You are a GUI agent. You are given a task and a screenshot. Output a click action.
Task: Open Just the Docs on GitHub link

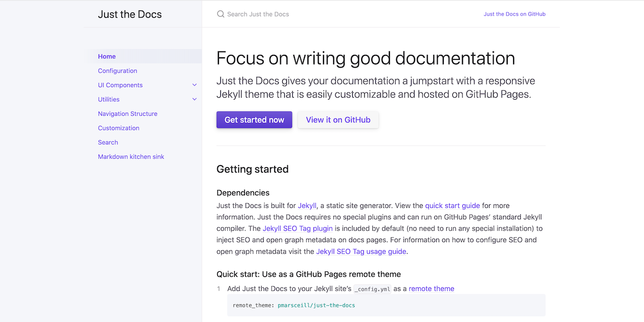[x=514, y=14]
